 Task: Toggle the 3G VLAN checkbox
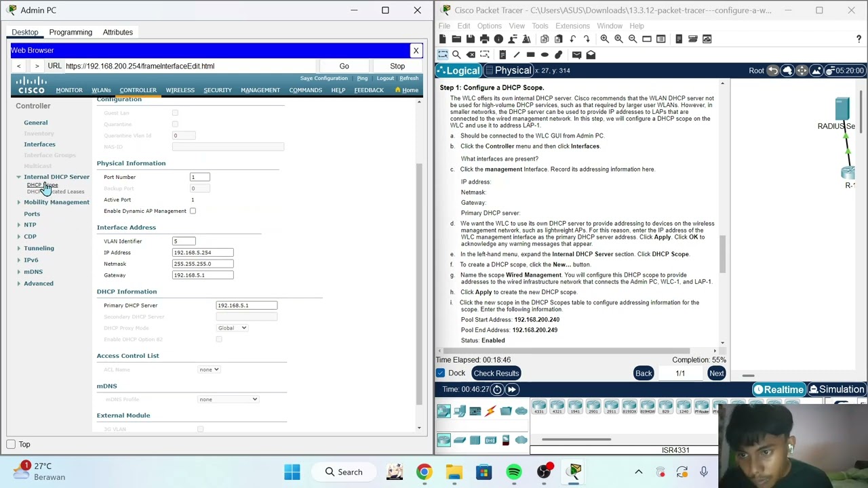(x=200, y=429)
